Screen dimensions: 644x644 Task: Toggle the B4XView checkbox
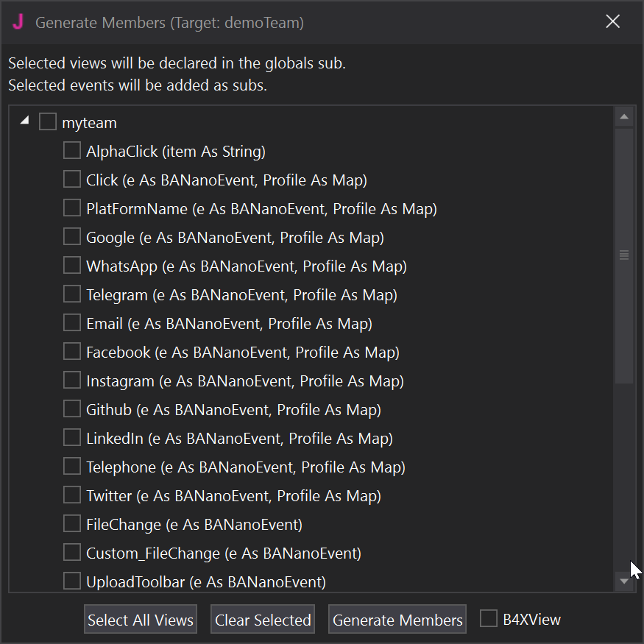[x=489, y=619]
